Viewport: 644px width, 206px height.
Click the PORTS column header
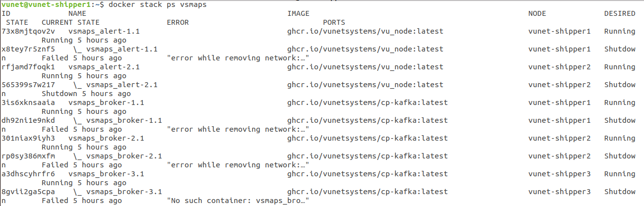tap(334, 22)
